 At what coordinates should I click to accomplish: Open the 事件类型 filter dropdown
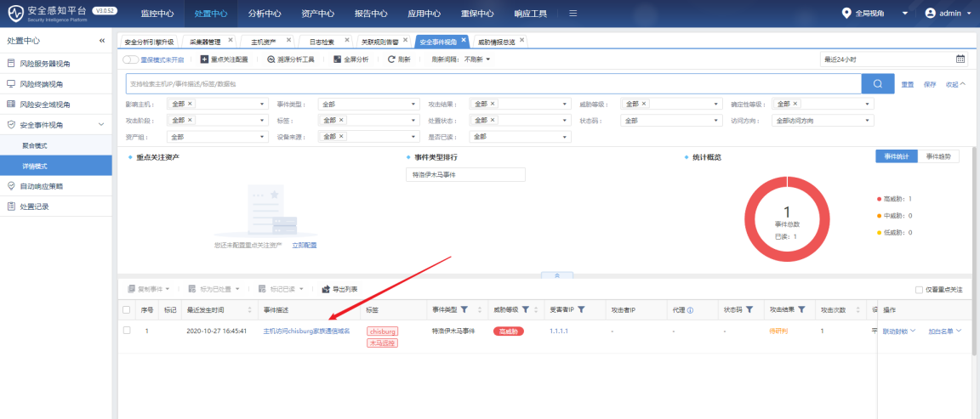[x=369, y=104]
